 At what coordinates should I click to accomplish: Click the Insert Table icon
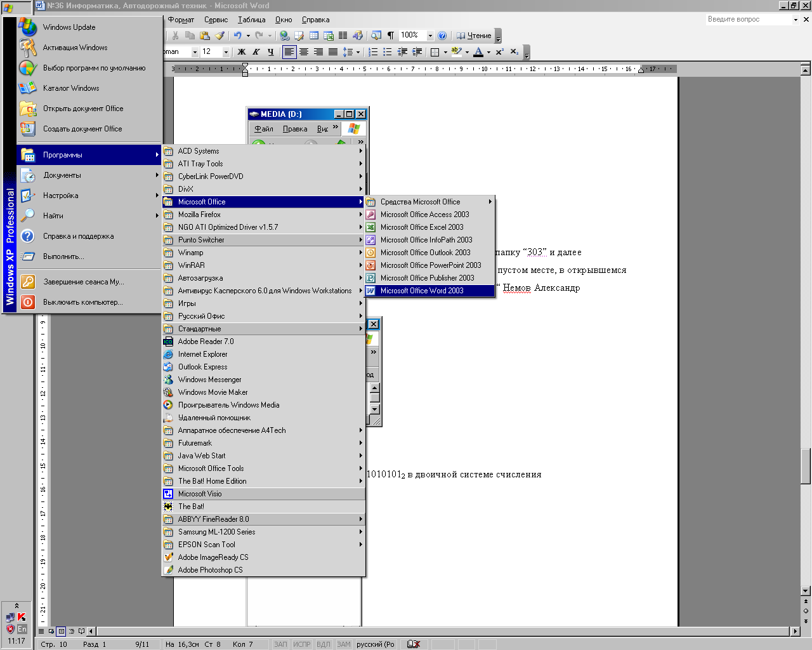(x=314, y=36)
